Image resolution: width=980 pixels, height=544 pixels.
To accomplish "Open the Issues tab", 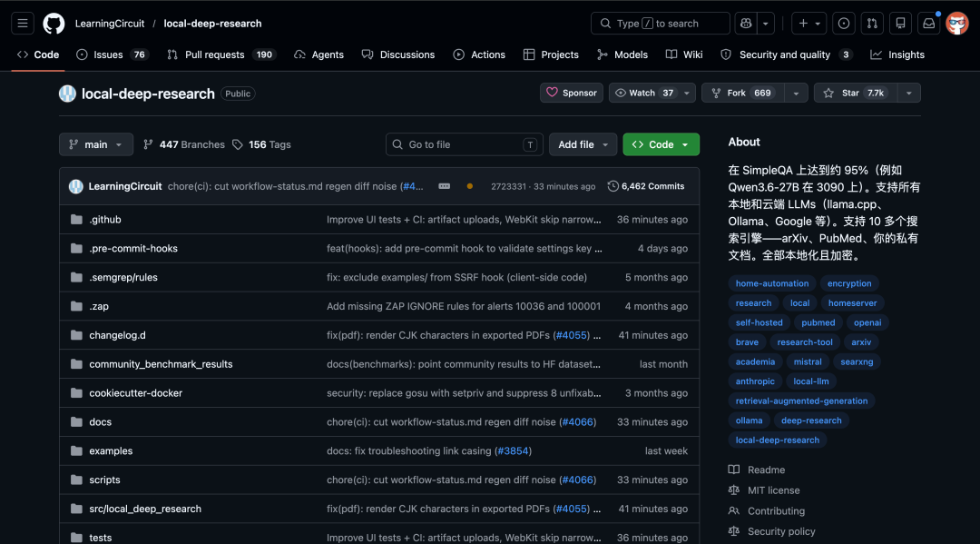I will pos(112,54).
